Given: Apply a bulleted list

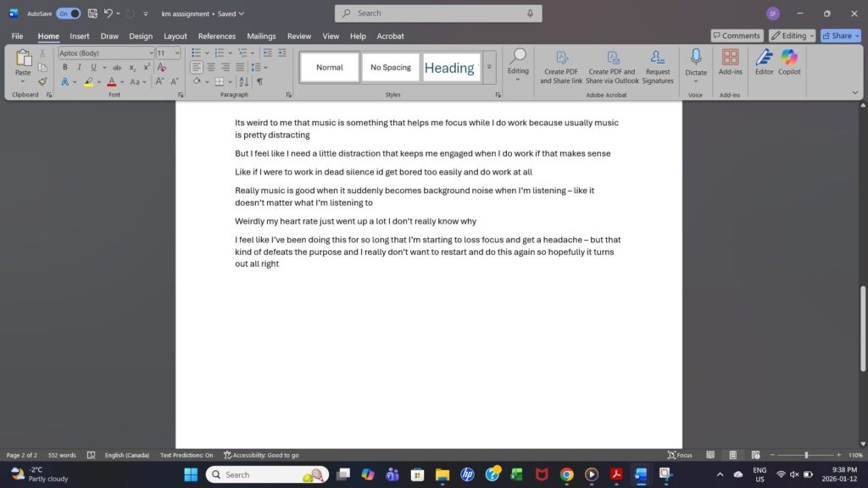Looking at the screenshot, I should (196, 53).
